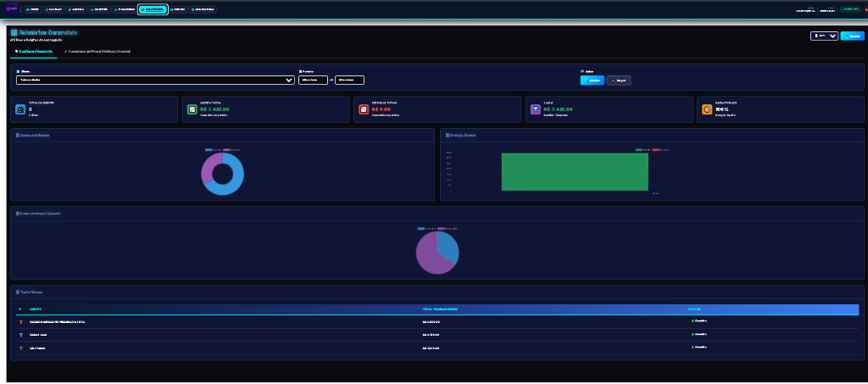Image resolution: width=868 pixels, height=384 pixels.
Task: Click the last navigation button in the top bar
Action: click(x=203, y=9)
